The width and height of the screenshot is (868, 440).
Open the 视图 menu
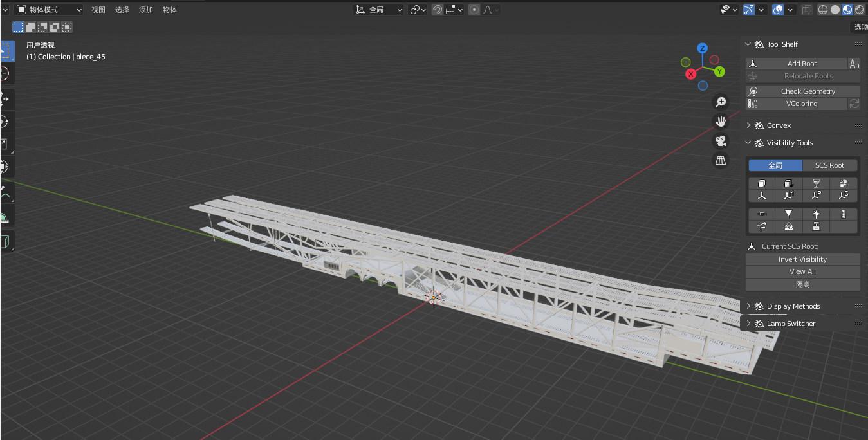click(x=98, y=10)
